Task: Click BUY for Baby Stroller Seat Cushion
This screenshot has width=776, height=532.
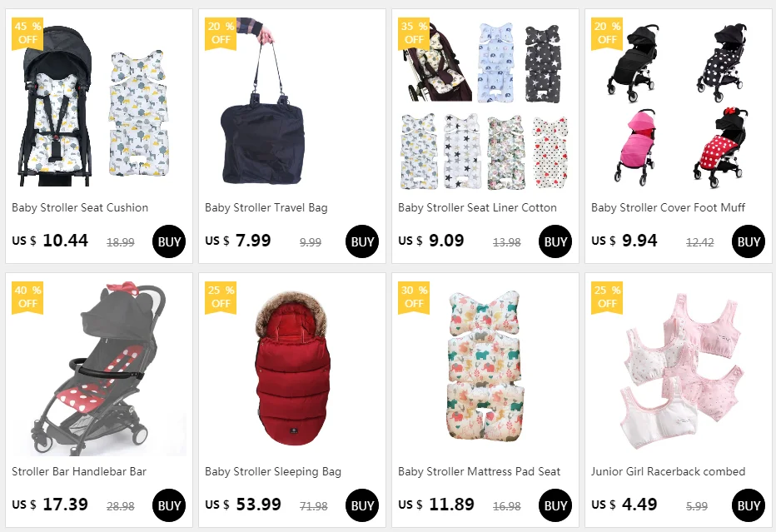Action: click(x=169, y=241)
